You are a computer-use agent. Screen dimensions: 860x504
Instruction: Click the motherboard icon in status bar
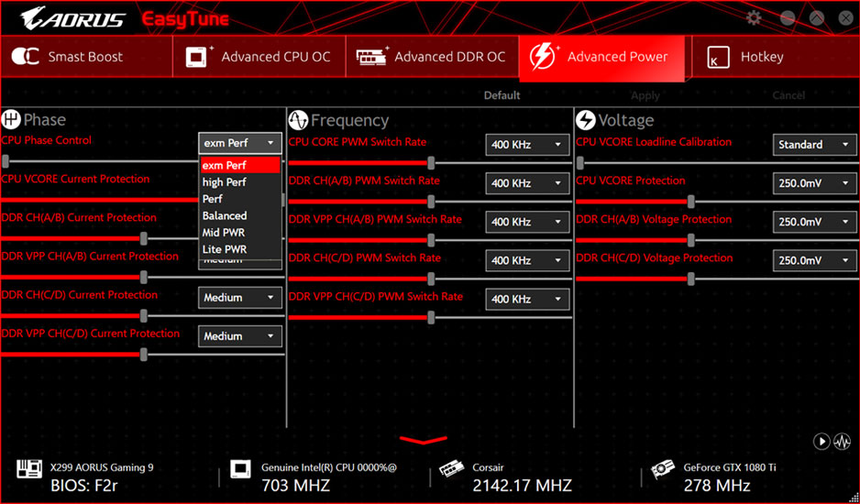28,472
